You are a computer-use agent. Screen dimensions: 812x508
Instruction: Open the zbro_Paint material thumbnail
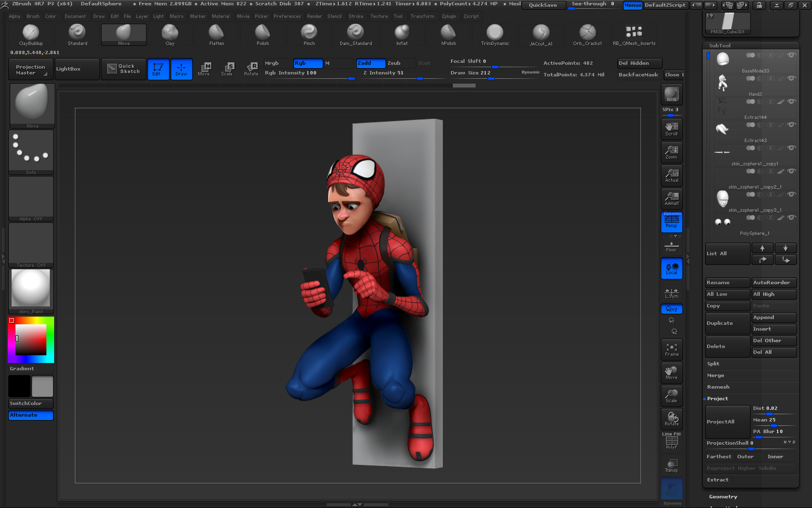(x=31, y=291)
